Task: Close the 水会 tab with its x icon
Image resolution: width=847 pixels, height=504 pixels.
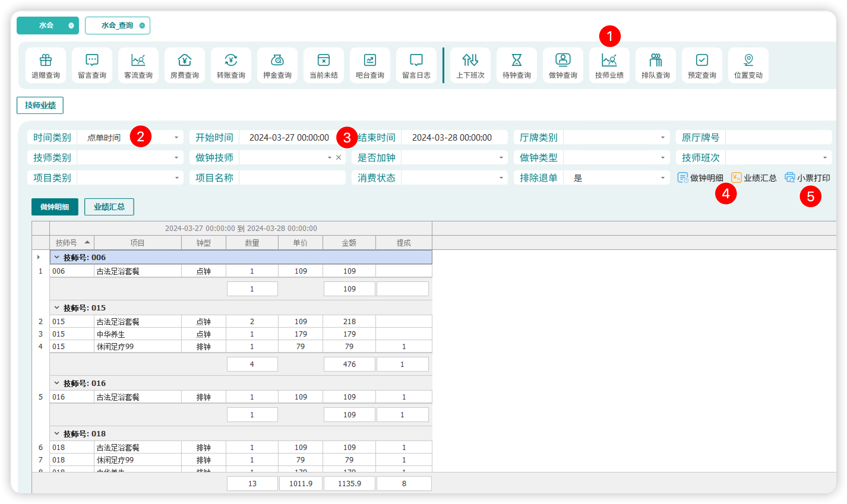Action: tap(71, 26)
